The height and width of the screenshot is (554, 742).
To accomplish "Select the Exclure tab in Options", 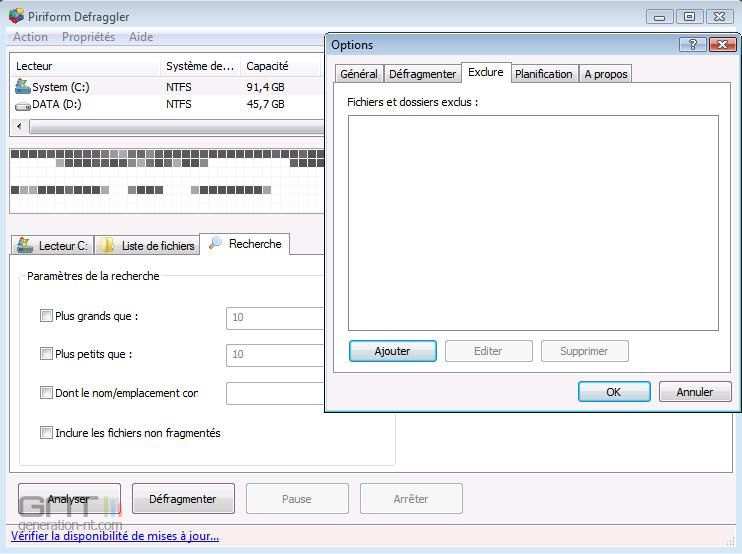I will click(x=486, y=72).
